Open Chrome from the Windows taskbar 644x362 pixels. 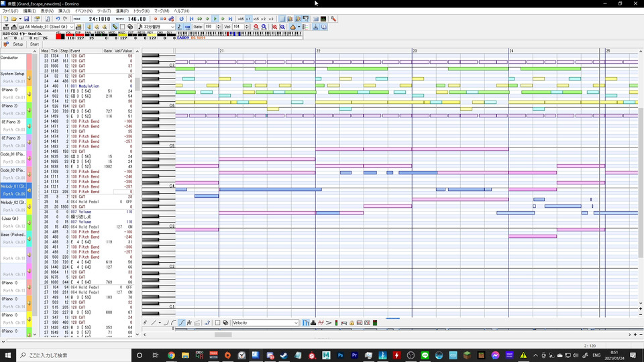coord(171,355)
